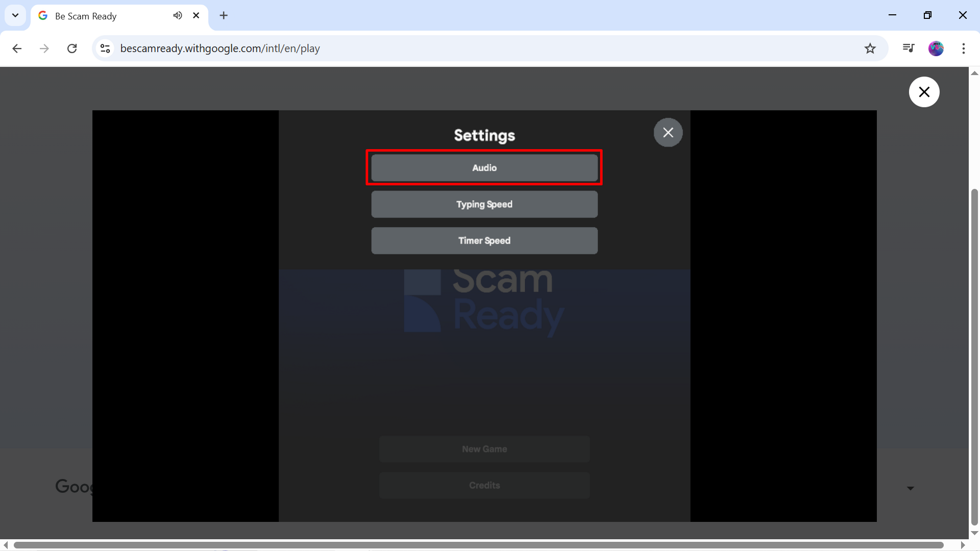Select the Be Scam Ready tab
Viewport: 980px width, 551px height.
pos(102,16)
